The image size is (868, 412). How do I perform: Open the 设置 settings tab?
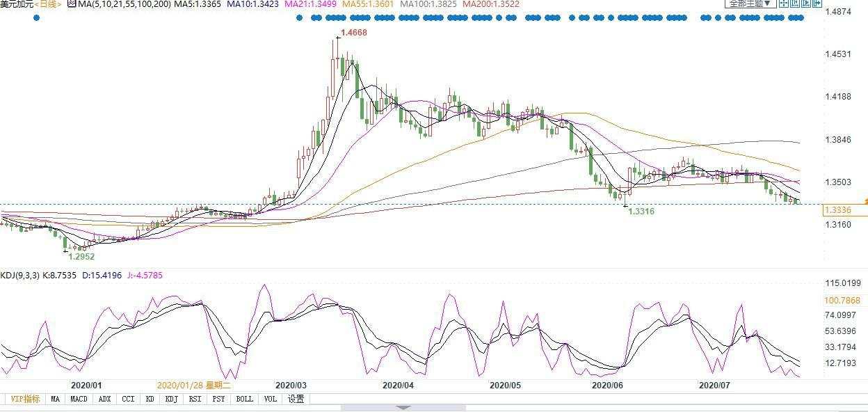[x=296, y=399]
